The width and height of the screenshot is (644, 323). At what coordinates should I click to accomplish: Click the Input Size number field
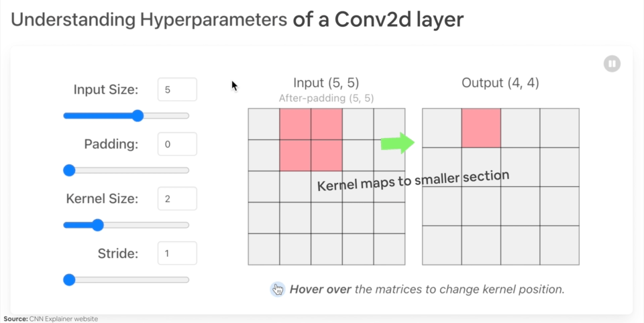tap(177, 90)
